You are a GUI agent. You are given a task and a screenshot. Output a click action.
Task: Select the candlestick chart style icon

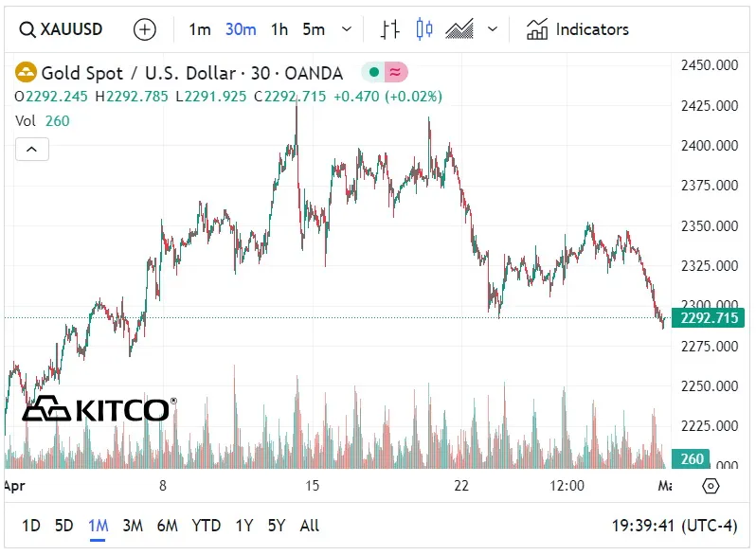pos(424,29)
